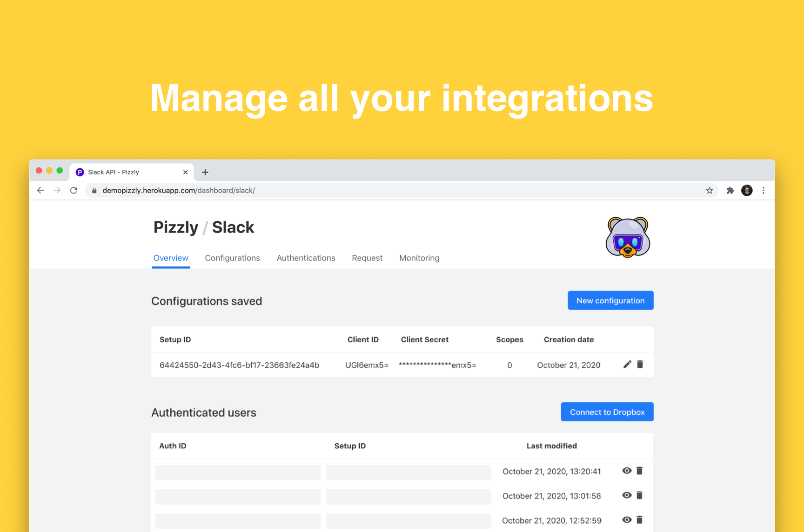Click the timestamp October 21, 2020, 12:52:59
Screen dimensions: 804x532
point(552,521)
